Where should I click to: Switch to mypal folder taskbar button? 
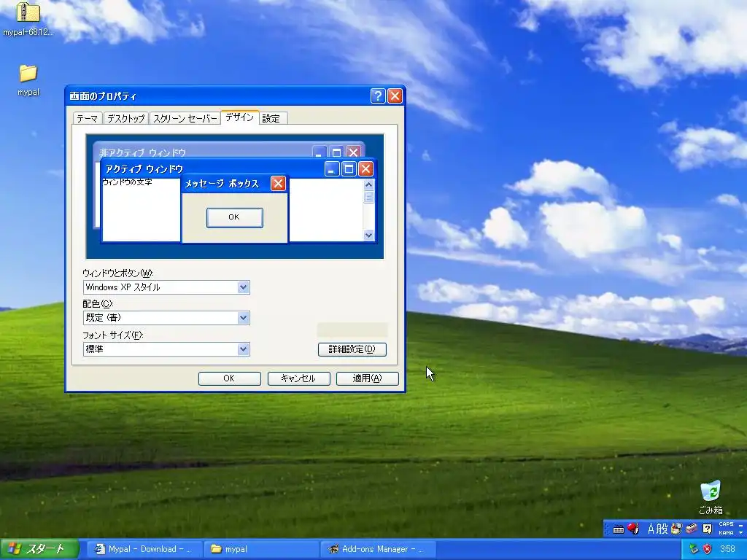[261, 549]
